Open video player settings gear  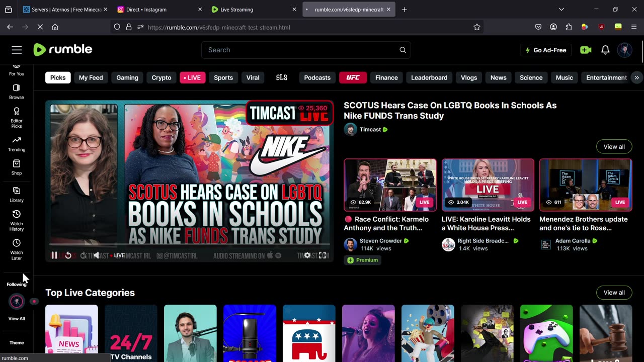pos(307,255)
